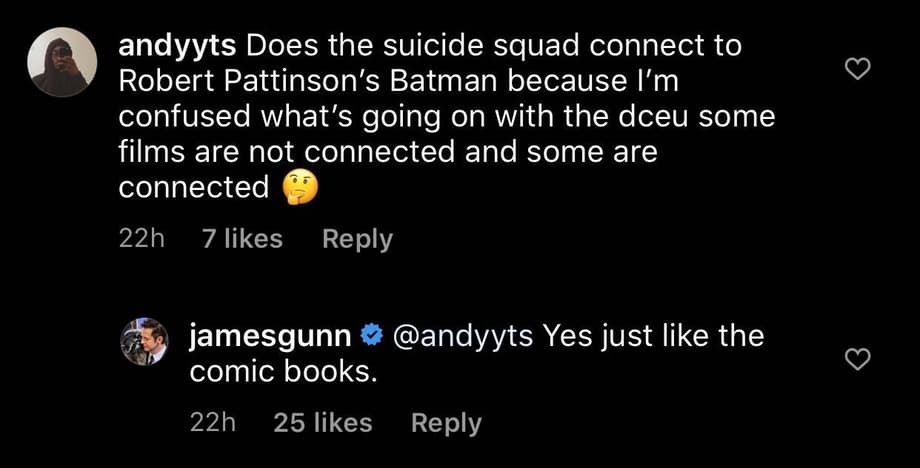This screenshot has height=468, width=920.
Task: Open the andyyts username link
Action: (x=176, y=46)
